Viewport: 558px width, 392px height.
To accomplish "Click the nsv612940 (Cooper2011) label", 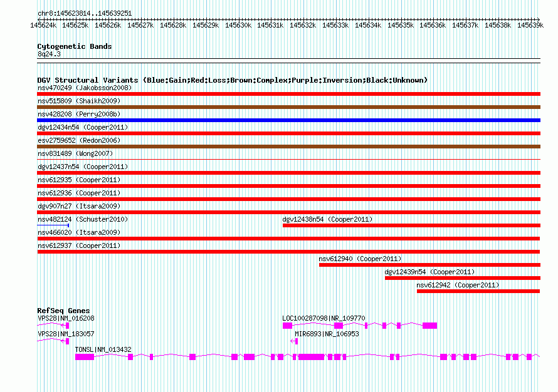I will coord(360,259).
